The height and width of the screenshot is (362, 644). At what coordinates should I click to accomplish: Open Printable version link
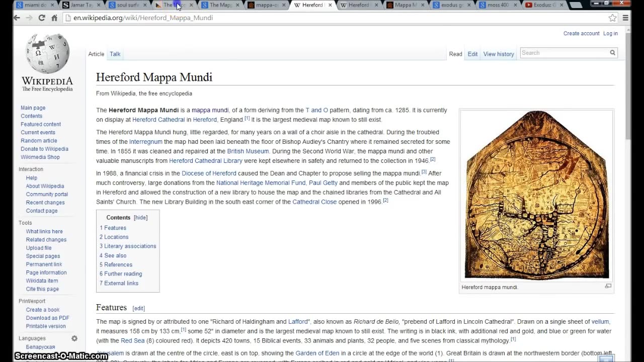(x=46, y=326)
